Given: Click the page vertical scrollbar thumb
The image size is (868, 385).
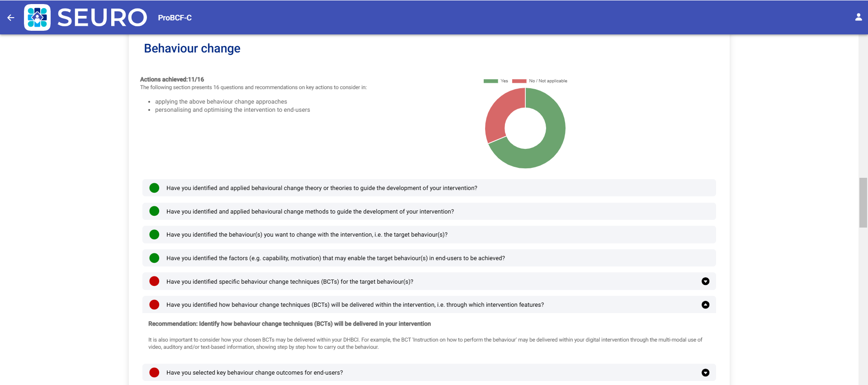Looking at the screenshot, I should point(863,202).
